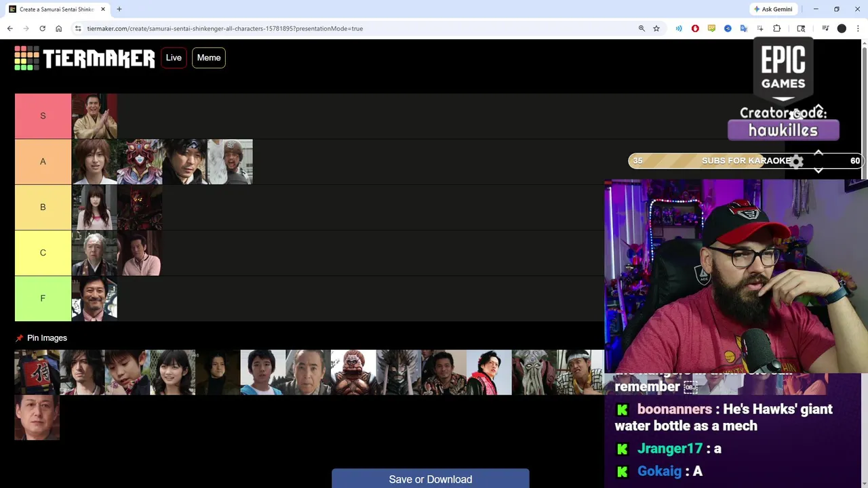This screenshot has width=868, height=488.
Task: Select the S tier label
Action: (43, 116)
